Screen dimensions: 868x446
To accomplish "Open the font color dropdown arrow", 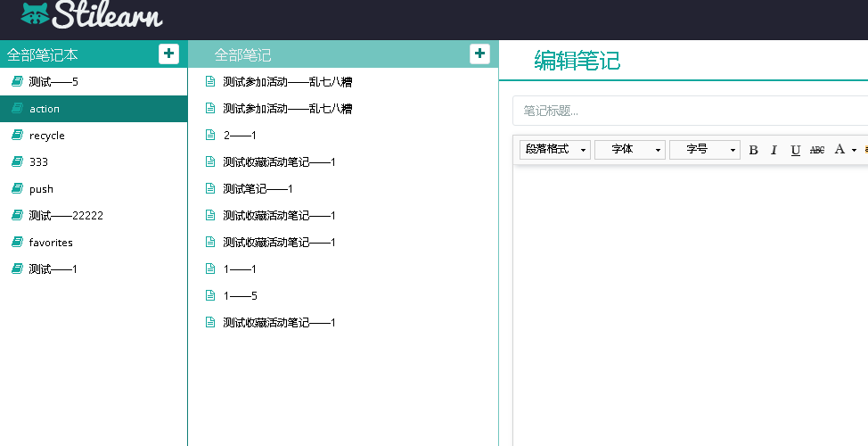I will pos(854,150).
